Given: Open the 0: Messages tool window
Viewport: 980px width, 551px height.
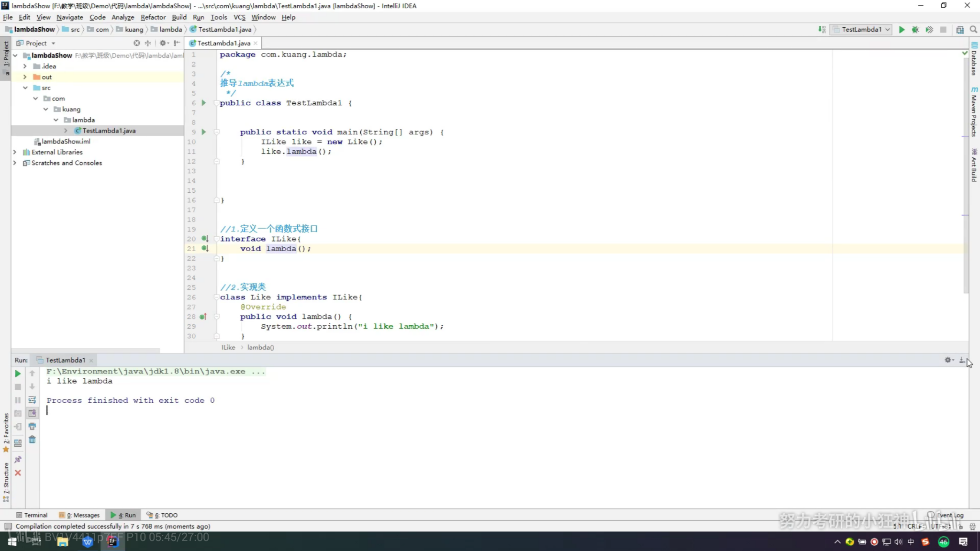Looking at the screenshot, I should 79,515.
